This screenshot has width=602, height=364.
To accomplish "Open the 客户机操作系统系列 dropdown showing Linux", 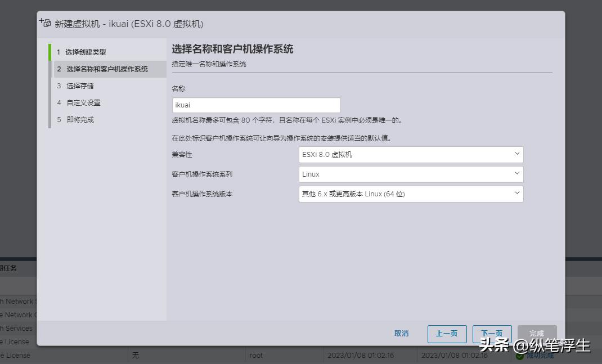I will (x=411, y=174).
